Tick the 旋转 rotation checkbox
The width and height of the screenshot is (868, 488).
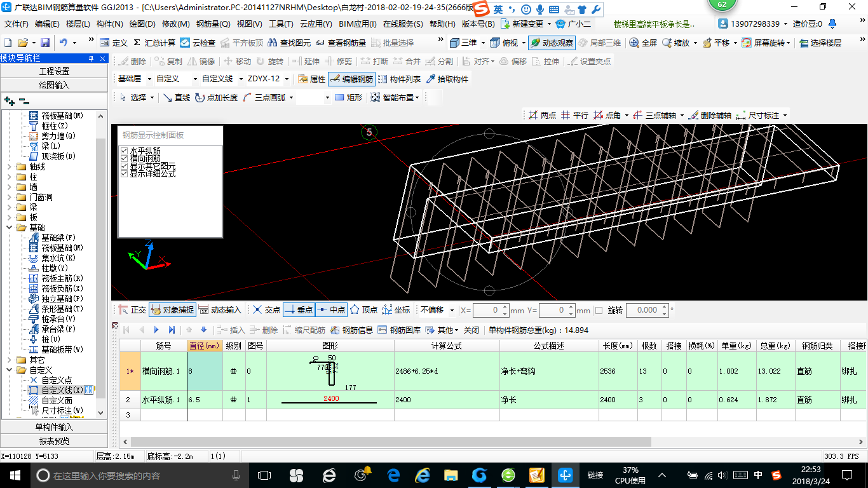point(599,310)
